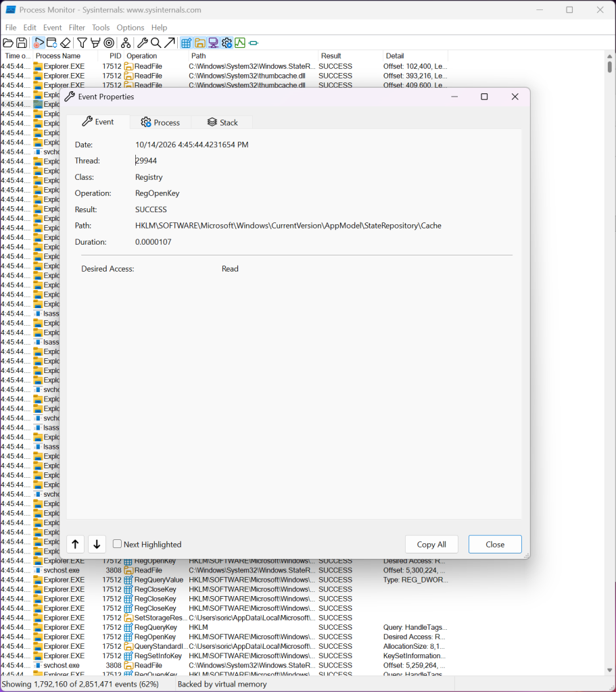Toggle the Capture events toolbar button
Image resolution: width=616 pixels, height=692 pixels.
pyautogui.click(x=39, y=43)
